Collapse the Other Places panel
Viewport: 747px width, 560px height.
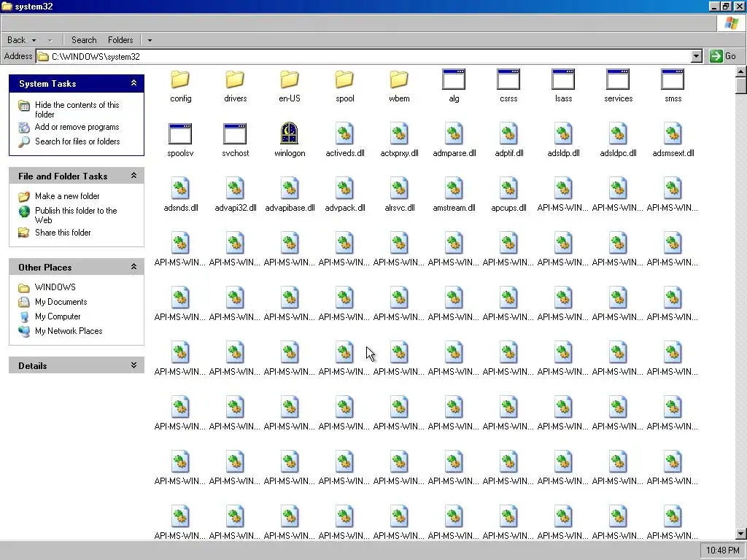tap(134, 267)
